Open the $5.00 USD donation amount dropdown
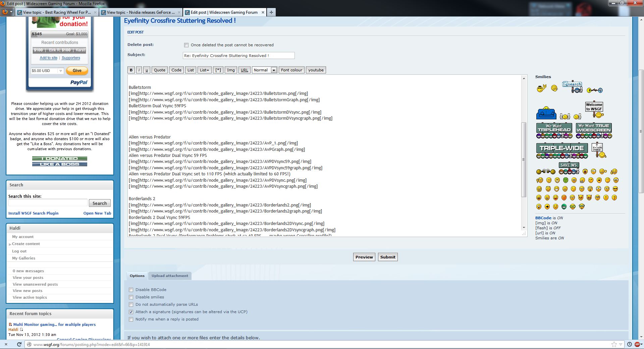Image resolution: width=644 pixels, height=349 pixels. point(47,71)
